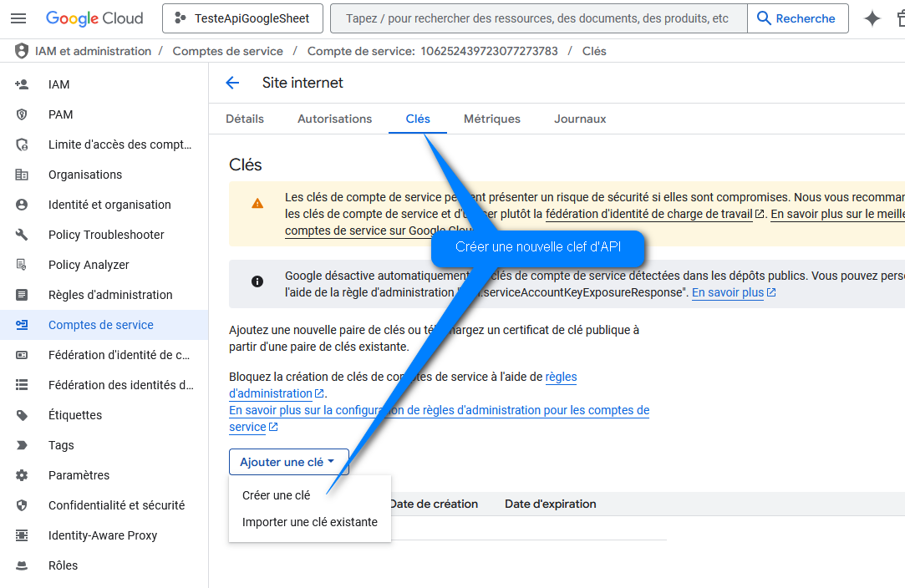This screenshot has height=588, width=905.
Task: Open Rôles in the sidebar
Action: click(x=104, y=565)
